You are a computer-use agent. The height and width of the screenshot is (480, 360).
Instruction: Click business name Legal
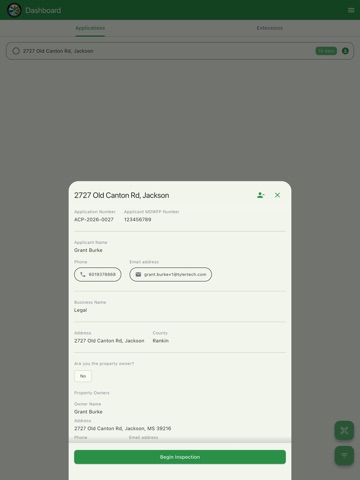(80, 310)
